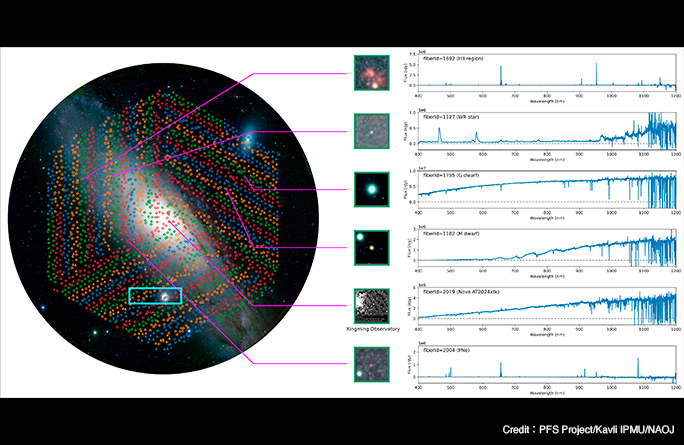684x445 pixels.
Task: Select the fiberId=2019 Nova spectrum plot
Action: (545, 303)
